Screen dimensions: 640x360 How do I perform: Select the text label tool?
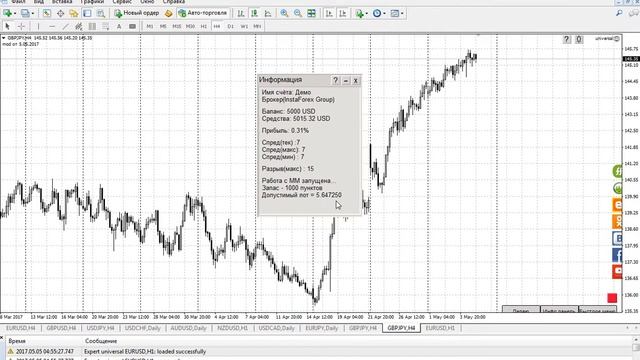tap(132, 26)
